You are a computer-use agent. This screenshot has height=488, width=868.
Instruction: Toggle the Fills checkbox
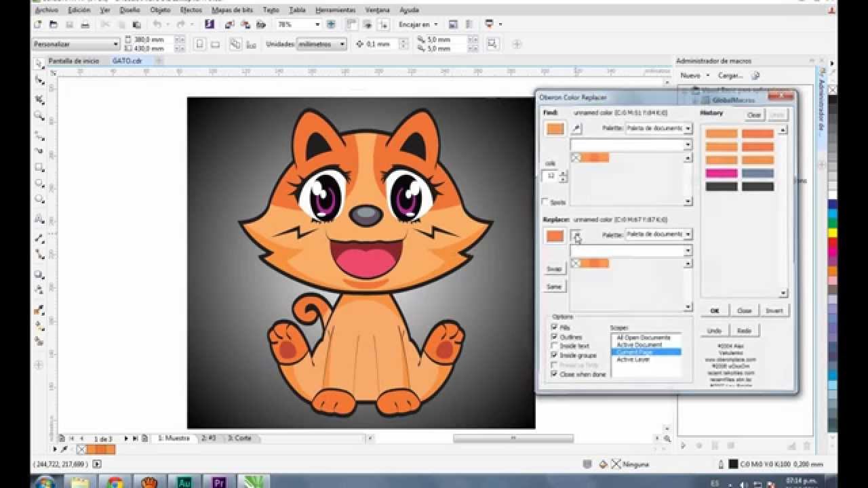click(x=555, y=327)
